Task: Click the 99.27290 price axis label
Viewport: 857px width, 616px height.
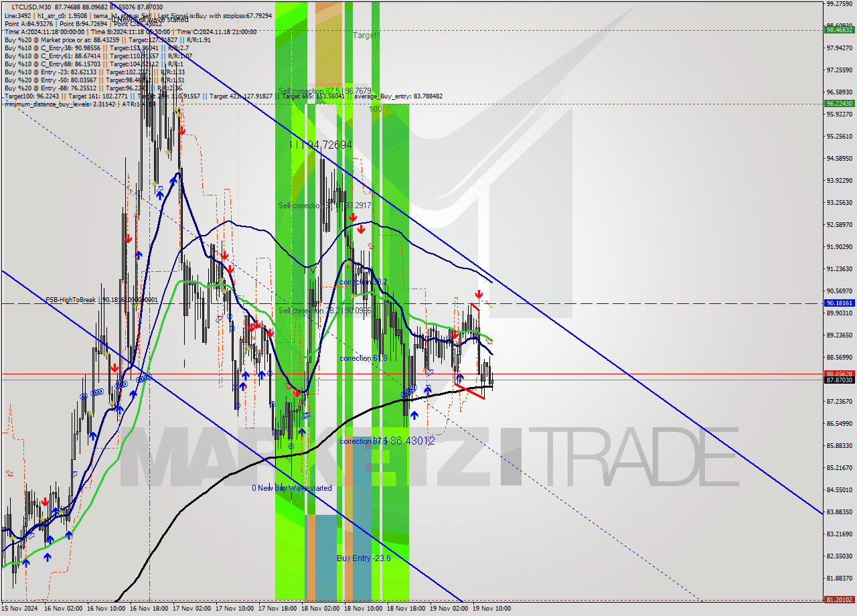Action: [x=839, y=4]
